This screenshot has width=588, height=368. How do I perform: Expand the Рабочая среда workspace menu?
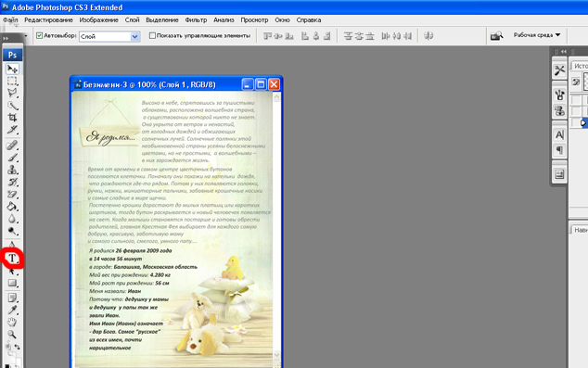pyautogui.click(x=537, y=35)
